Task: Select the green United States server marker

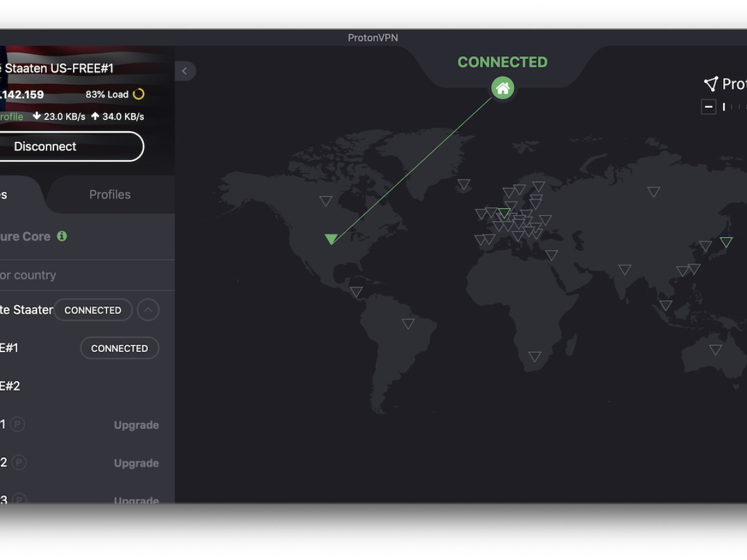Action: pyautogui.click(x=331, y=239)
